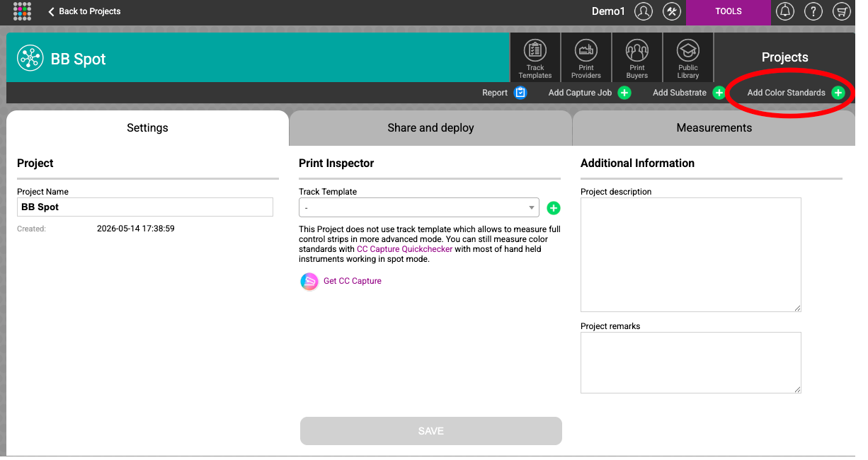Open the shopping cart icon
868x460 pixels.
842,11
